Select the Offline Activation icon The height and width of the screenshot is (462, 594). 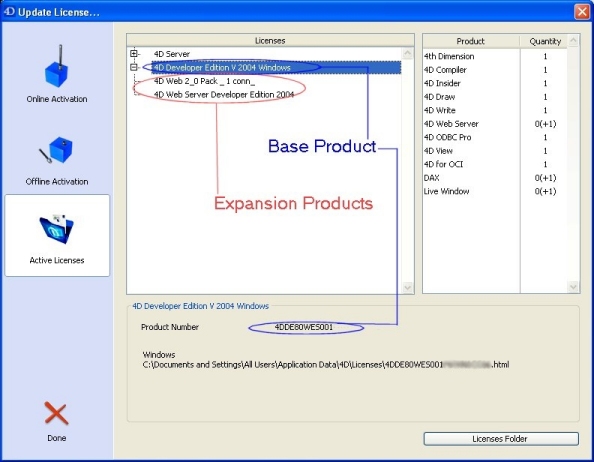pyautogui.click(x=57, y=150)
